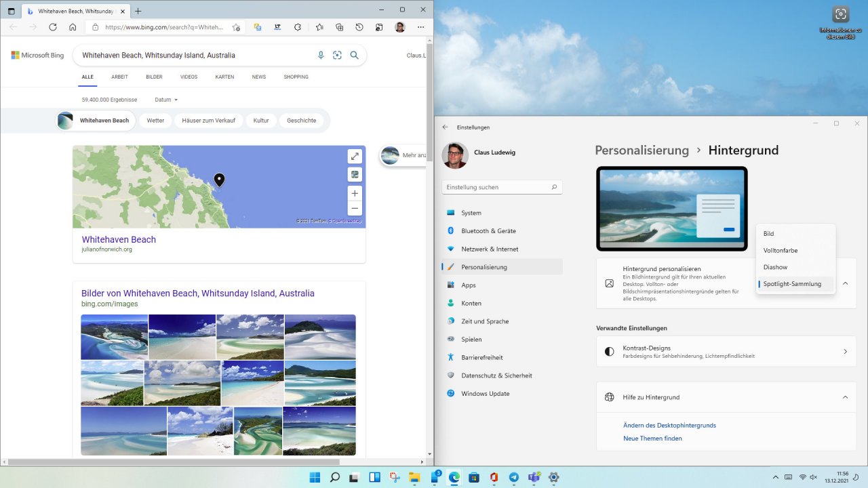
Task: Switch to Bing SHOPPING tab
Action: point(296,77)
